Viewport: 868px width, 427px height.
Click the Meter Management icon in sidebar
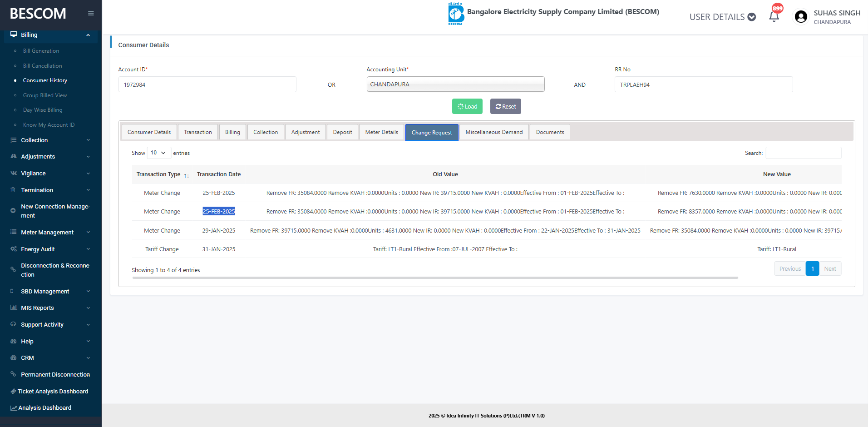tap(14, 232)
